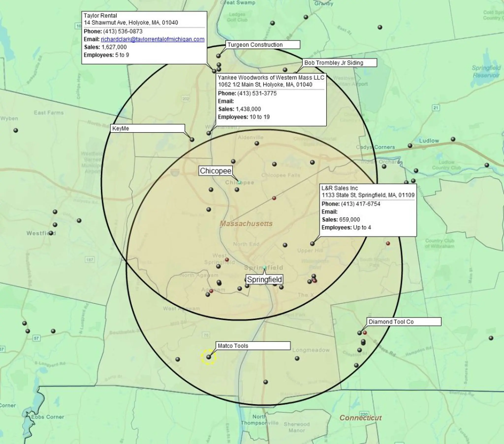Click the Route 21 highway shield
This screenshot has height=444, width=504.
tap(436, 108)
